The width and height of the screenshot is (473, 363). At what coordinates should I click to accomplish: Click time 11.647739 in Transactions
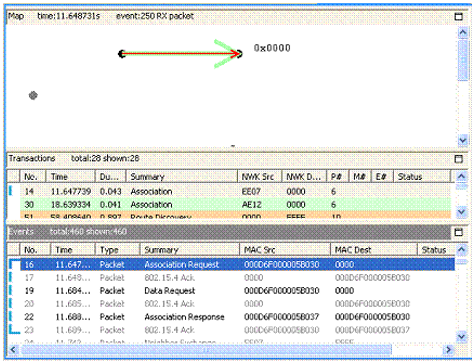(71, 191)
